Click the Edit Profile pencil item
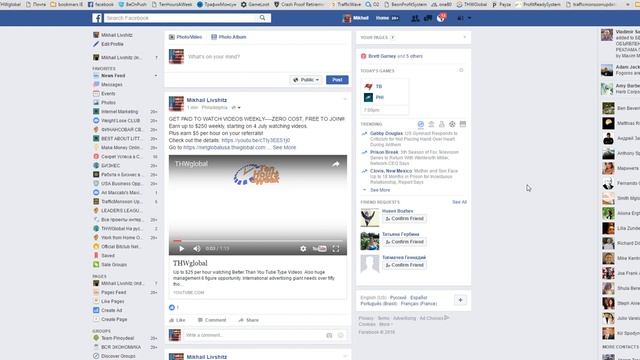 109,44
